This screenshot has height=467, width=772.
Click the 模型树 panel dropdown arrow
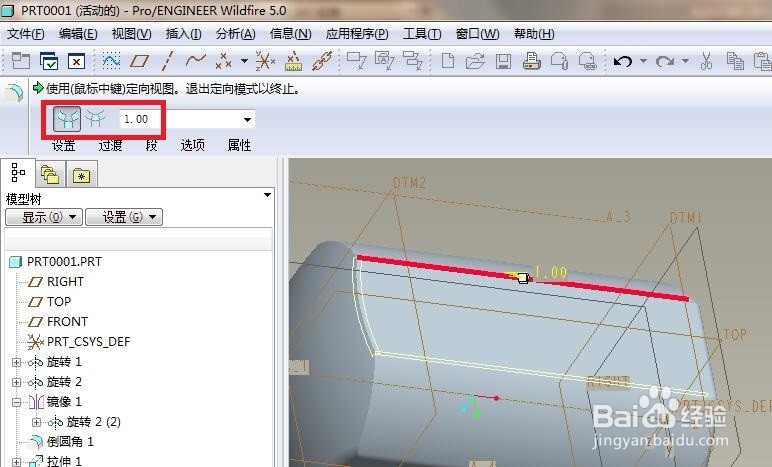pyautogui.click(x=267, y=195)
